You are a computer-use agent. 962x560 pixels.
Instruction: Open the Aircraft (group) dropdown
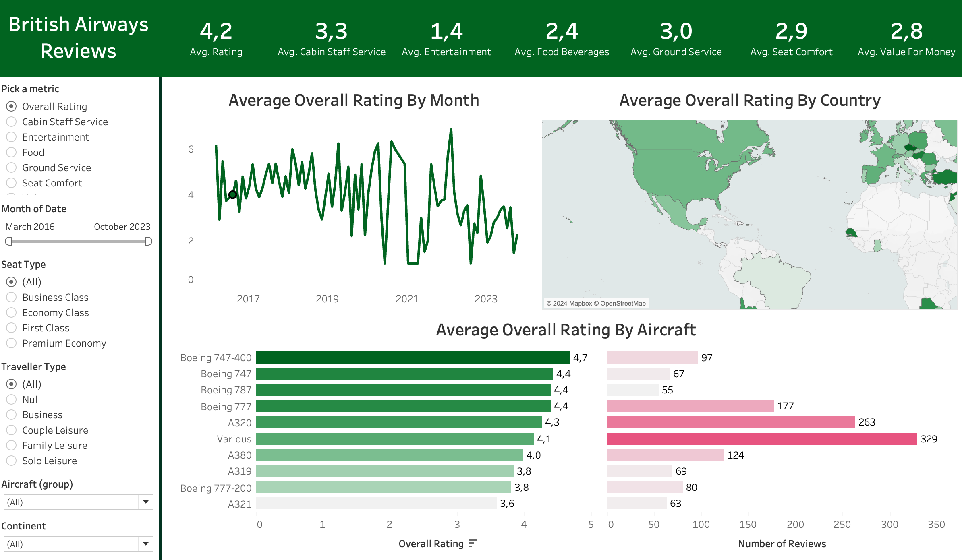coord(78,502)
